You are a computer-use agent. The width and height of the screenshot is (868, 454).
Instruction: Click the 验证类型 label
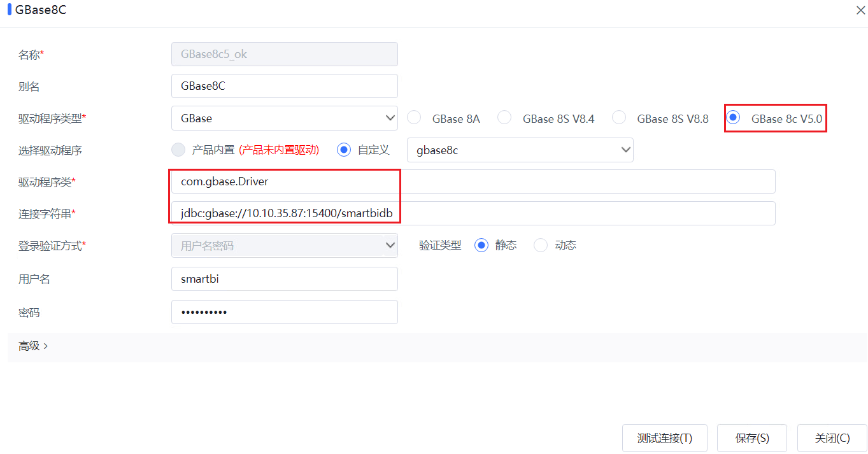pyautogui.click(x=440, y=245)
